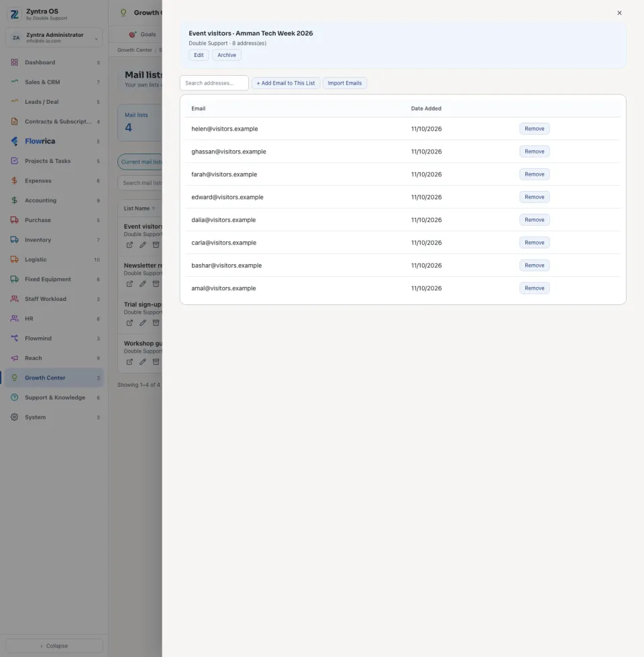Viewport: 644px width, 657px height.
Task: Remove edward@visitors.example from list
Action: point(535,197)
